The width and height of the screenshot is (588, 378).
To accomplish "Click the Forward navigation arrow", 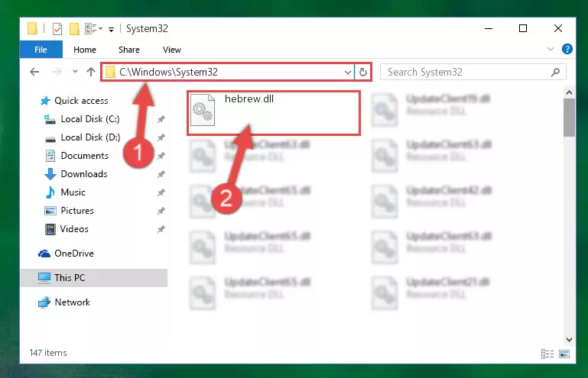I will point(57,72).
